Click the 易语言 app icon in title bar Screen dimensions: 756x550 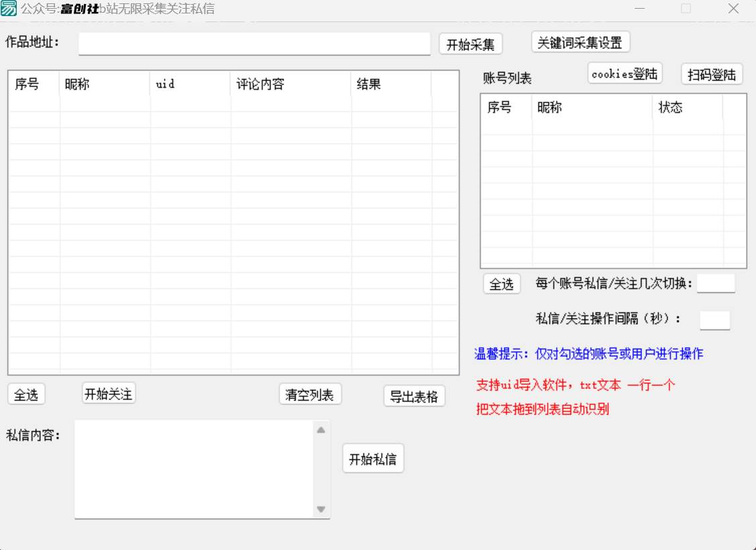point(9,9)
